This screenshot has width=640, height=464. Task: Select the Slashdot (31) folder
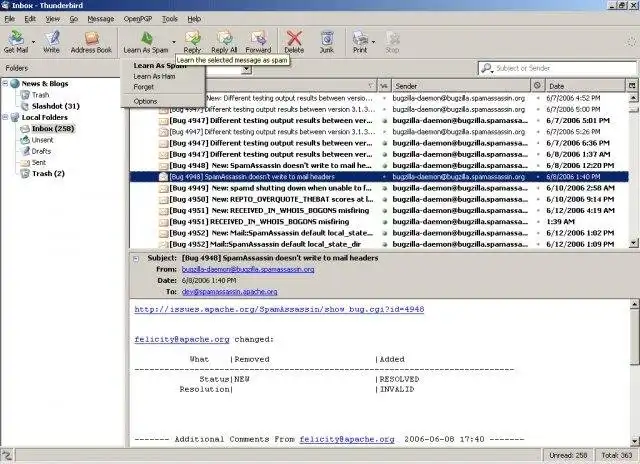[56, 106]
